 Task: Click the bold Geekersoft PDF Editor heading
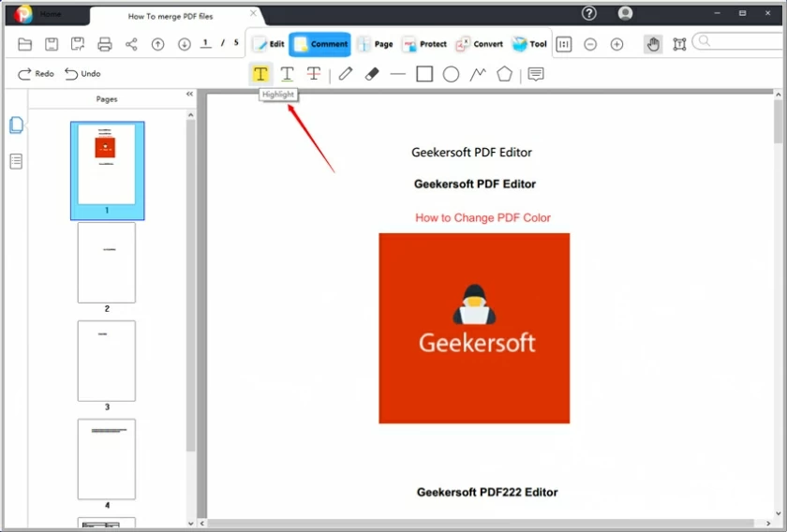tap(475, 185)
